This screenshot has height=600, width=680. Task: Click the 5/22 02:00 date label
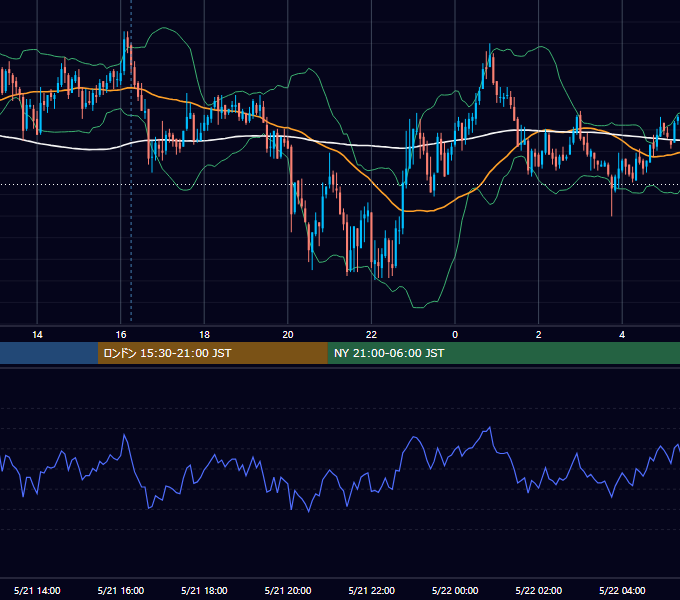click(x=539, y=590)
